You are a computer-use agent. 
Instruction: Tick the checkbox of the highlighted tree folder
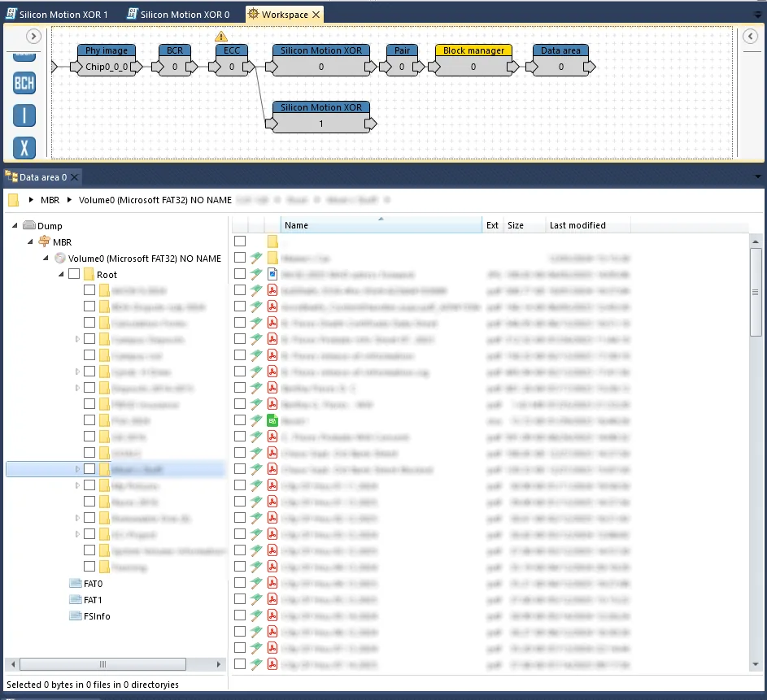[x=89, y=469]
